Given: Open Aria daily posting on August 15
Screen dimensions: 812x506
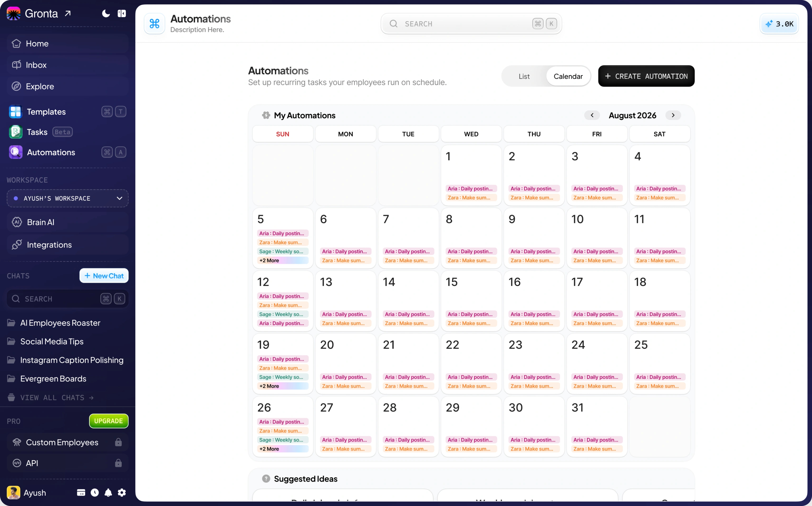Looking at the screenshot, I should 471,315.
